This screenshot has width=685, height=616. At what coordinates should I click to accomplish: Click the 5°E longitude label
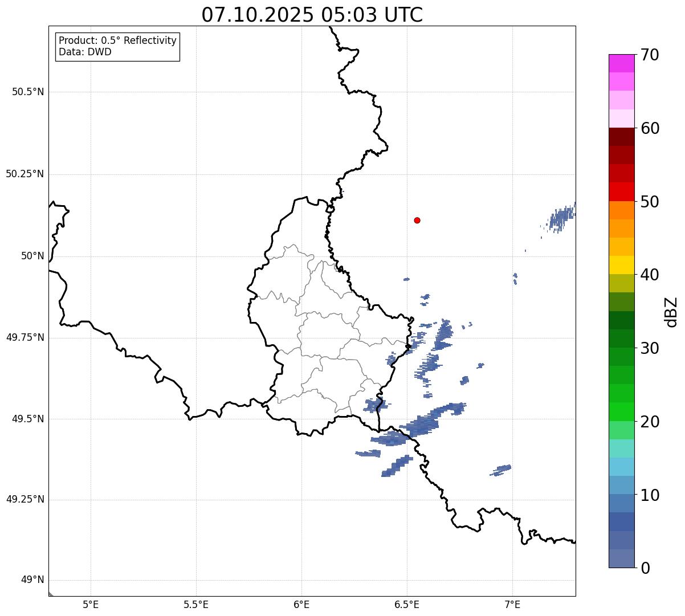91,604
